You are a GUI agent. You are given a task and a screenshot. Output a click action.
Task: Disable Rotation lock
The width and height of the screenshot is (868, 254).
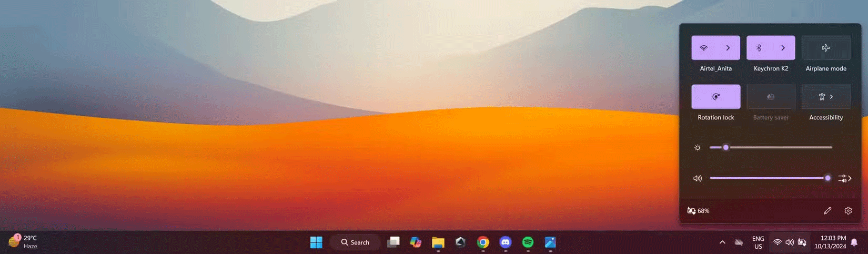coord(716,97)
